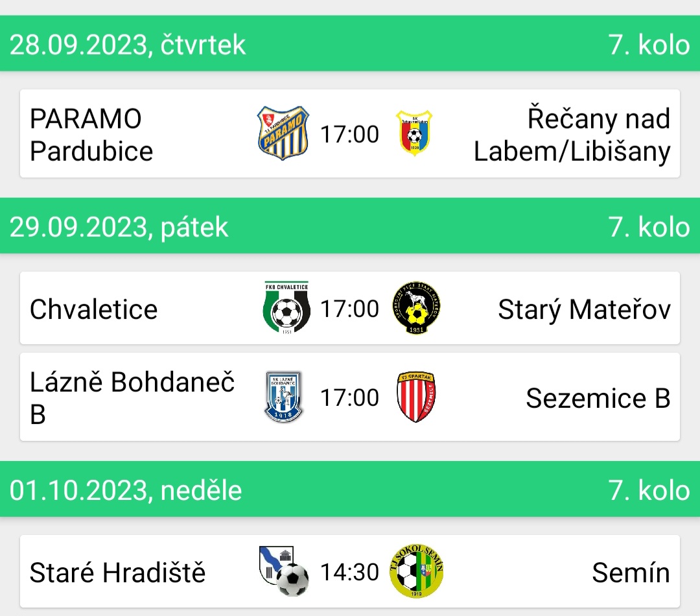Open the Sezemice B team name
The width and height of the screenshot is (700, 616).
(598, 397)
